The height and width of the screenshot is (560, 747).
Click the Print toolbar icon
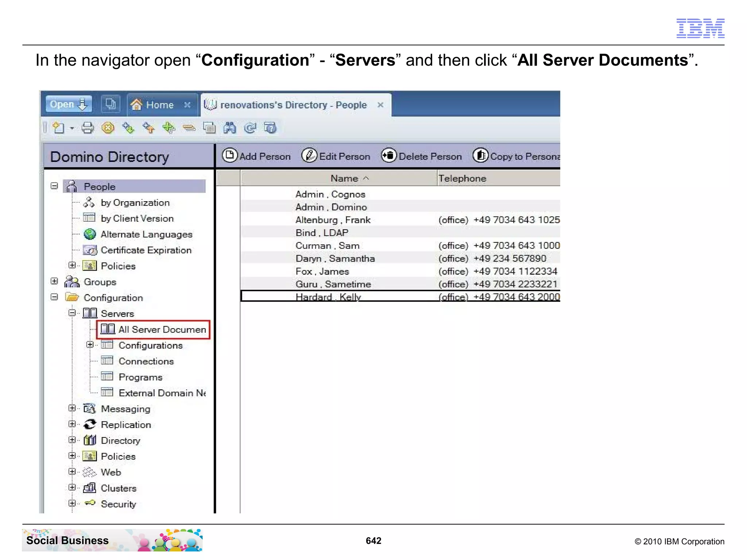(x=88, y=128)
